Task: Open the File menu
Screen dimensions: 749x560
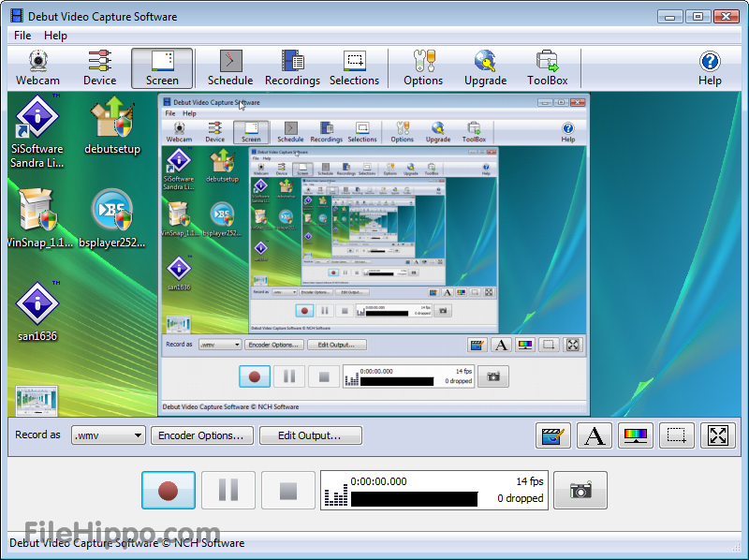Action: pos(22,36)
